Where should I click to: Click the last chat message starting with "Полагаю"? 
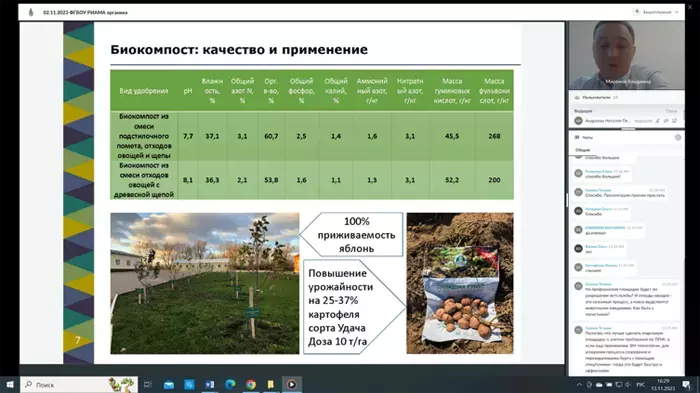click(628, 351)
